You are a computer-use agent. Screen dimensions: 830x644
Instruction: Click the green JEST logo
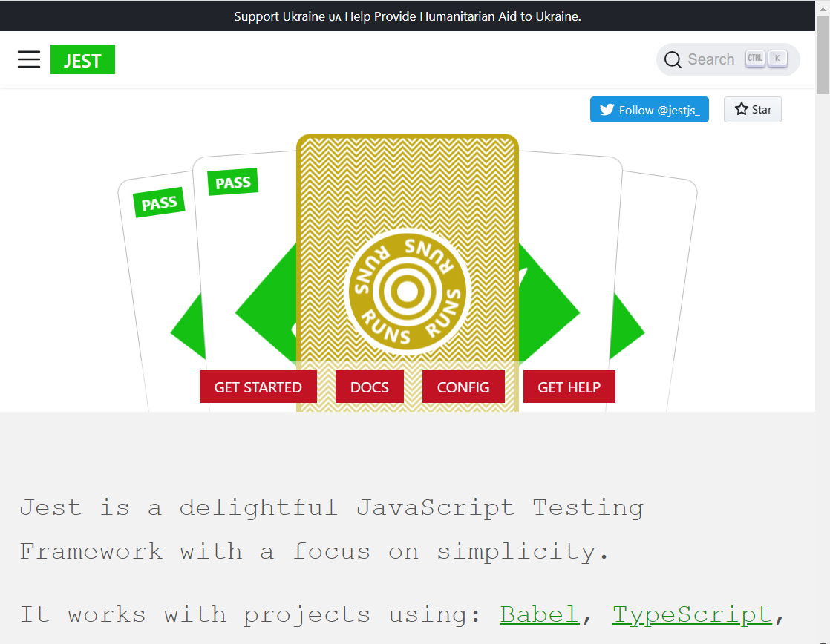coord(82,59)
